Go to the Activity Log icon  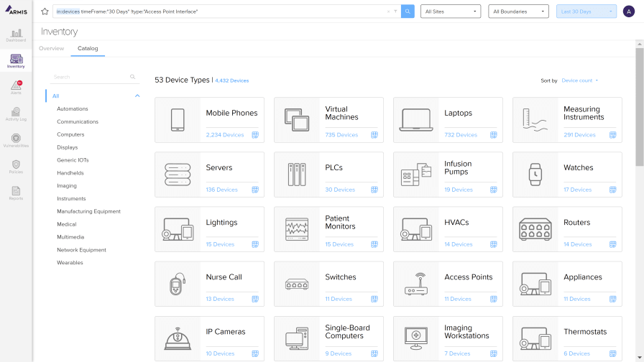point(16,113)
